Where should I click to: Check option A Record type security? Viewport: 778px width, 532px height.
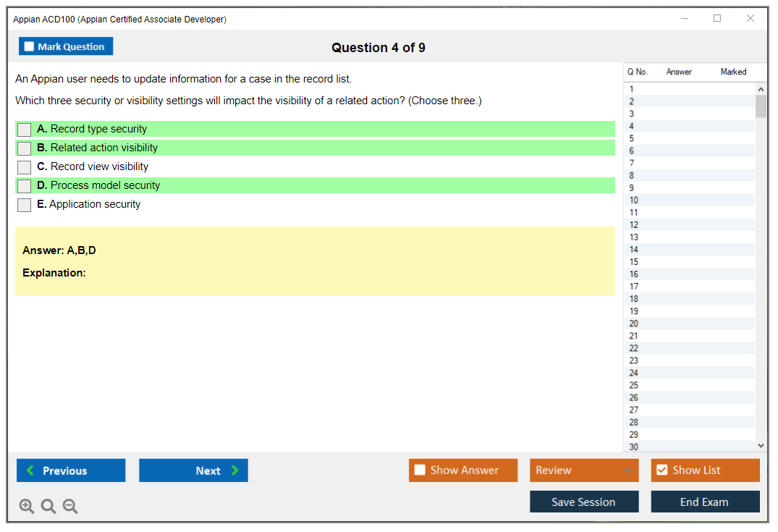[x=25, y=130]
